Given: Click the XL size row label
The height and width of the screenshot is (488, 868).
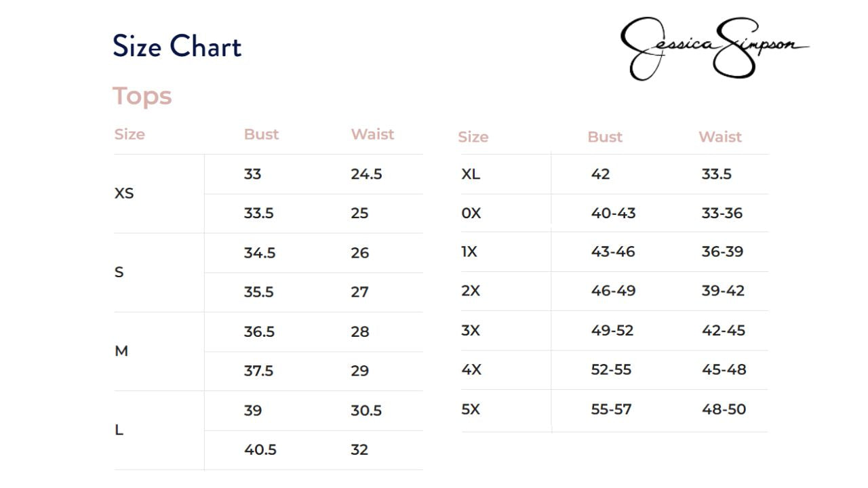Looking at the screenshot, I should coord(471,174).
